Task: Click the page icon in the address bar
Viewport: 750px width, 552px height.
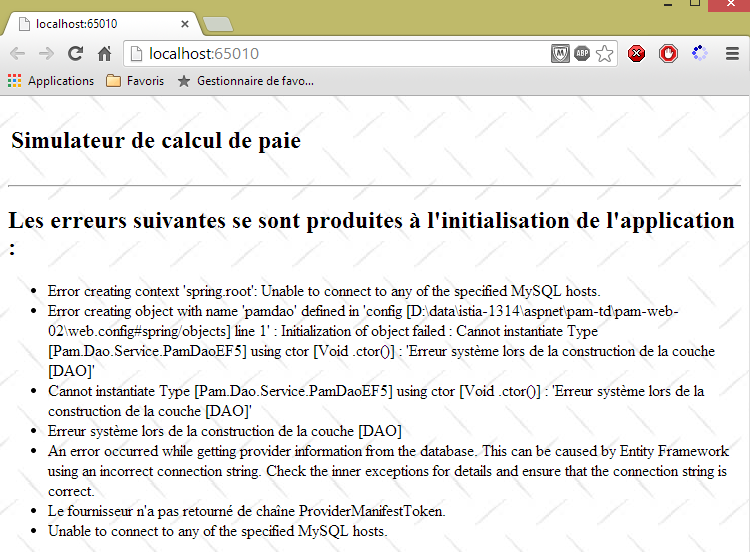Action: 136,54
